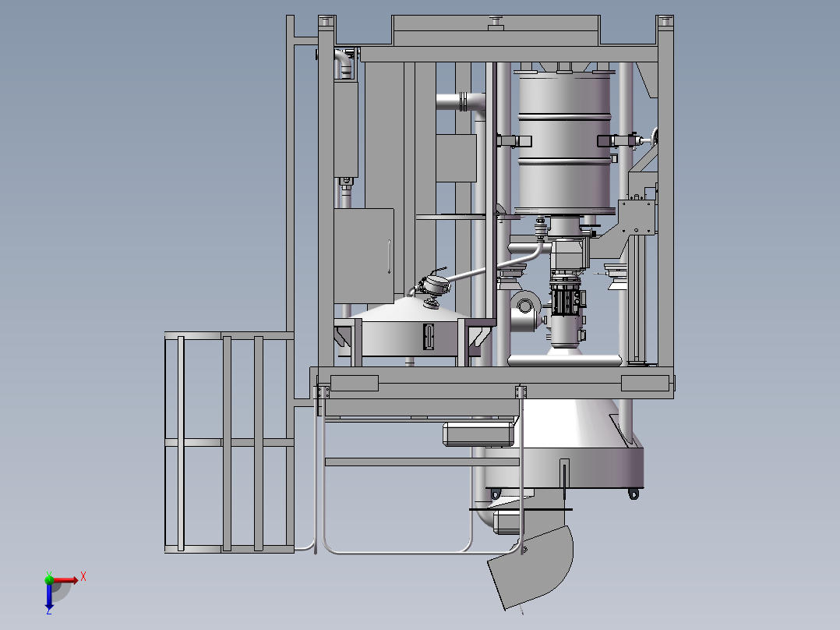Screen dimensions: 840x630
Task: Select the flanged horizontal pipe elbow at the top
Action: point(461,102)
